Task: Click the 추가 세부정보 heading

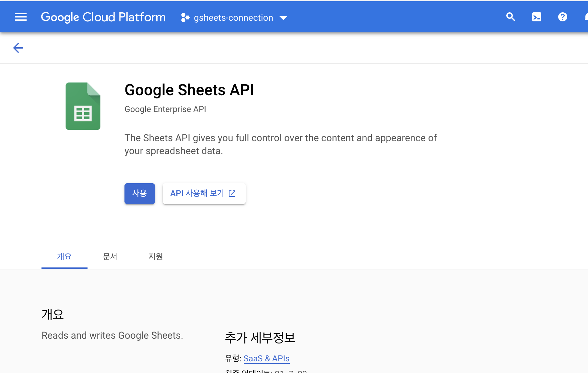Action: tap(260, 338)
